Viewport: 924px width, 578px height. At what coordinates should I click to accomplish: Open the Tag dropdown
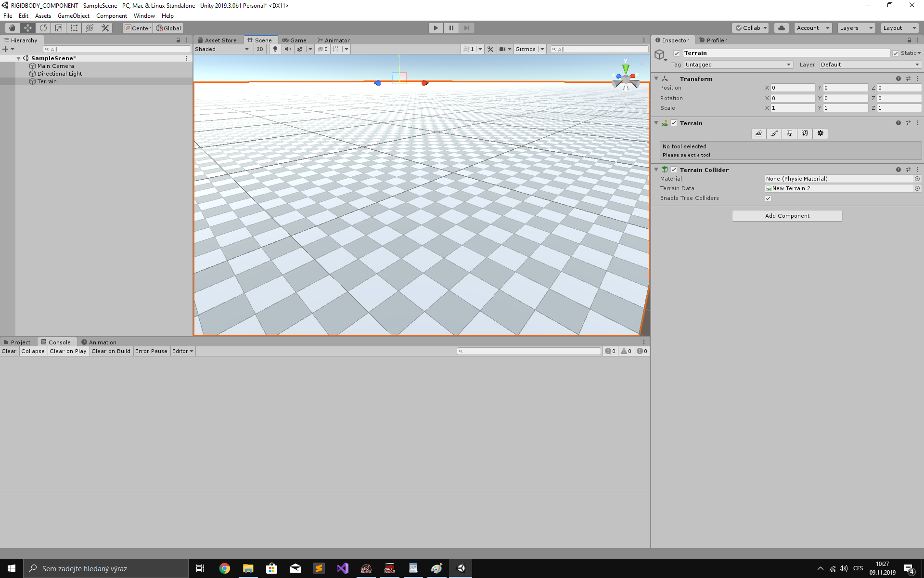click(x=738, y=64)
